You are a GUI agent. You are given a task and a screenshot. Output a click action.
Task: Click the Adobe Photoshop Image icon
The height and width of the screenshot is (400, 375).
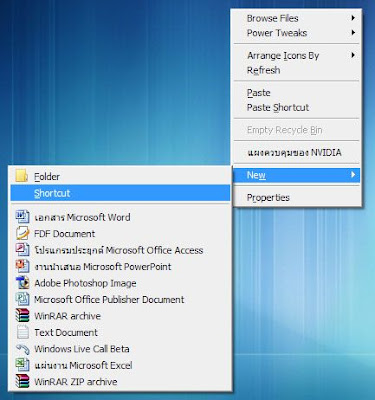22,283
